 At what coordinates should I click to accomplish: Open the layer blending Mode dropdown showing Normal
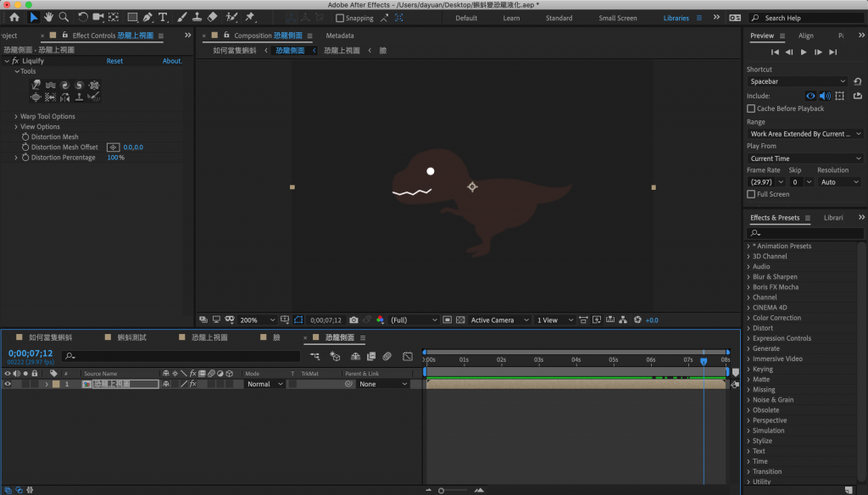tap(265, 384)
